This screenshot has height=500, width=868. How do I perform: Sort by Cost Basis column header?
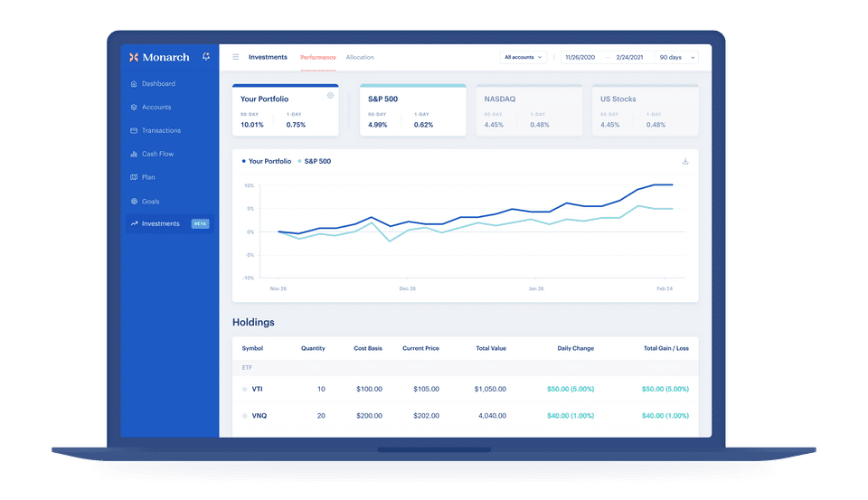pos(368,348)
